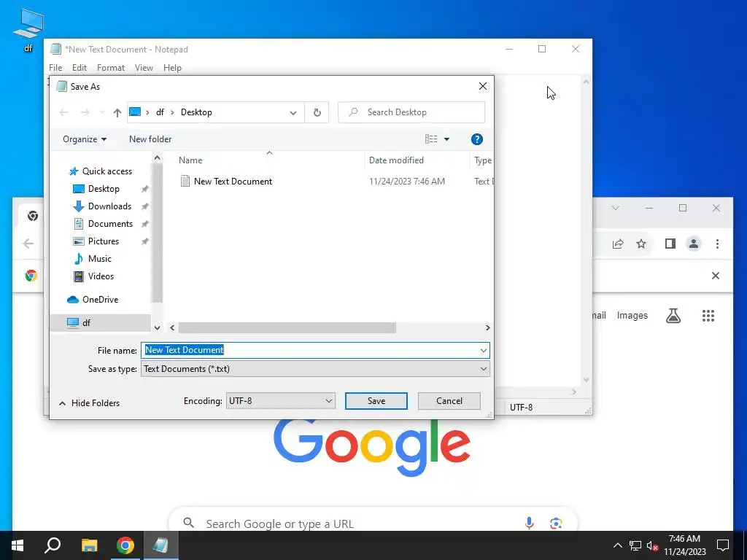The image size is (747, 560).
Task: Open the Save As help icon
Action: click(x=476, y=139)
